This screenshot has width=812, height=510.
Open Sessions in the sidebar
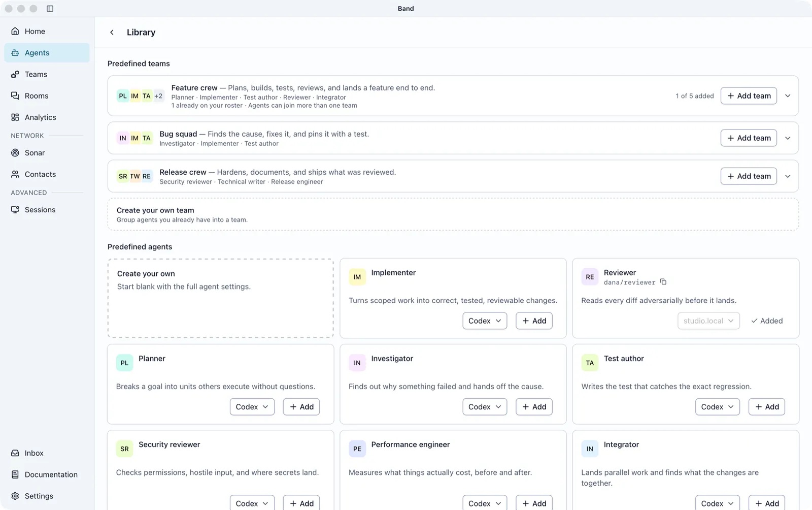click(x=47, y=210)
